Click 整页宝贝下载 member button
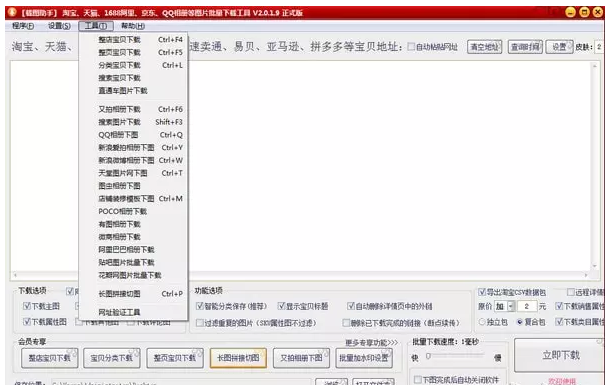 tap(175, 358)
